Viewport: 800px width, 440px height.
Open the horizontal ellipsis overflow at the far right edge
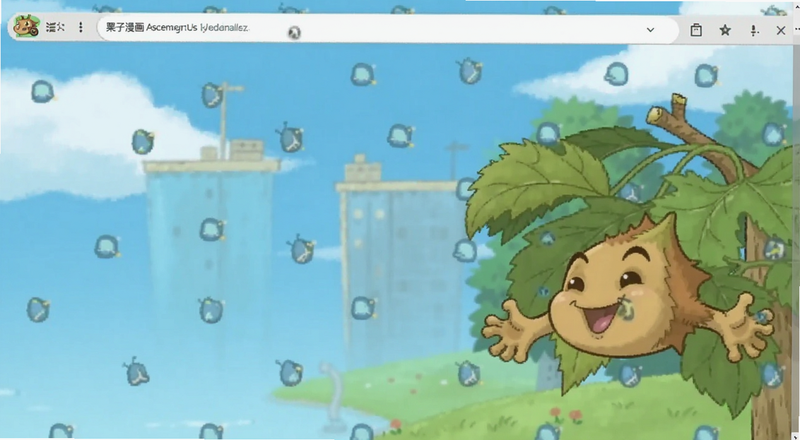tap(797, 30)
